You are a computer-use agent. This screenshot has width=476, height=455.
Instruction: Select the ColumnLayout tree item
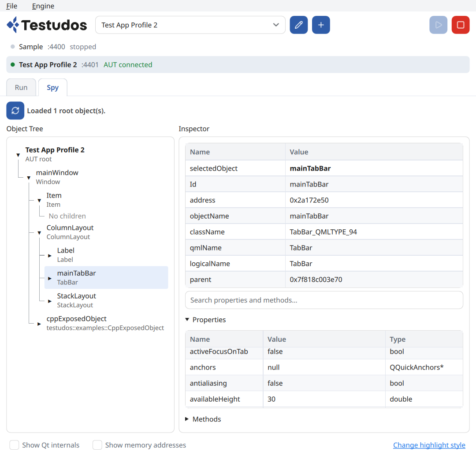coord(70,232)
